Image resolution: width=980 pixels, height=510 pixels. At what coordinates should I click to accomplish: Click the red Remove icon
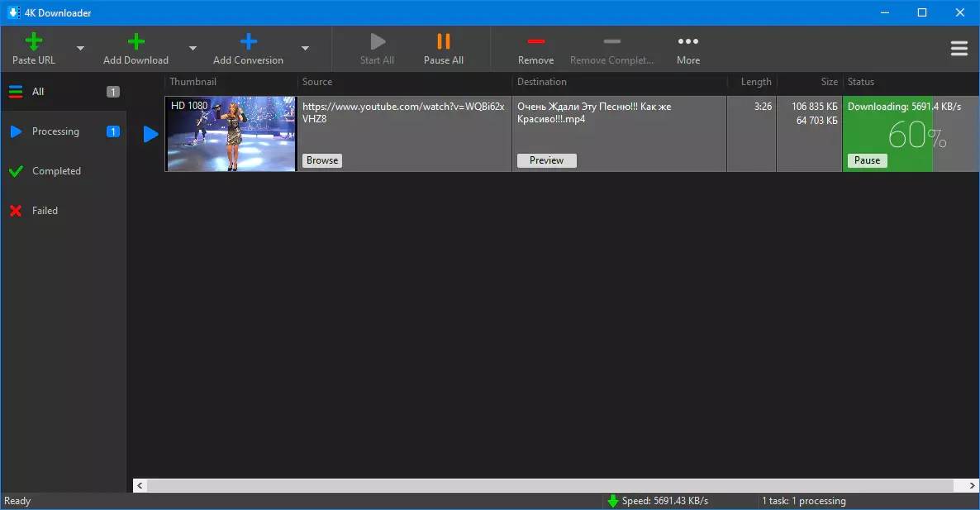pos(535,42)
